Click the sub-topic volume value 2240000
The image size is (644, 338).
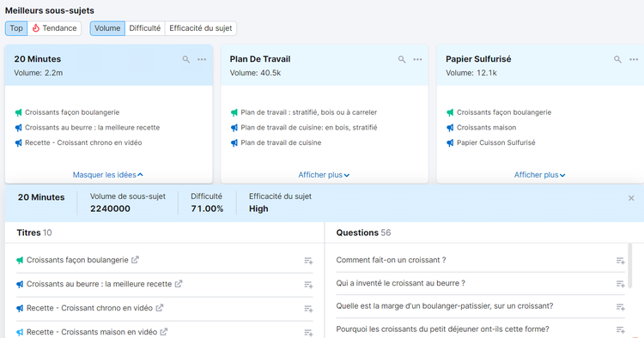110,208
